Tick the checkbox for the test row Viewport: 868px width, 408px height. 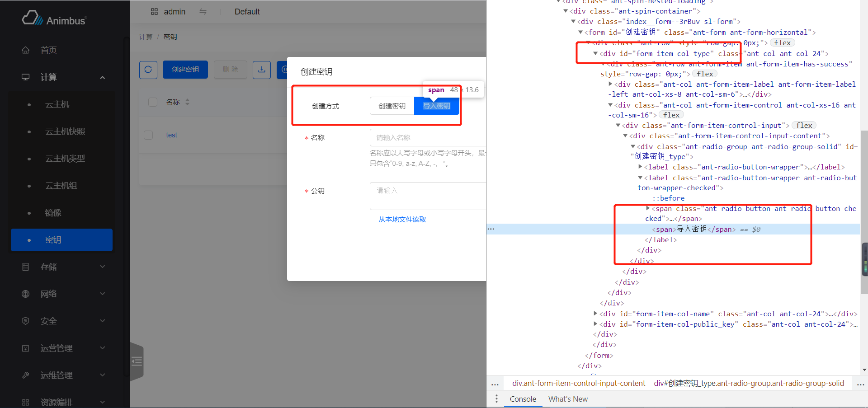[148, 135]
